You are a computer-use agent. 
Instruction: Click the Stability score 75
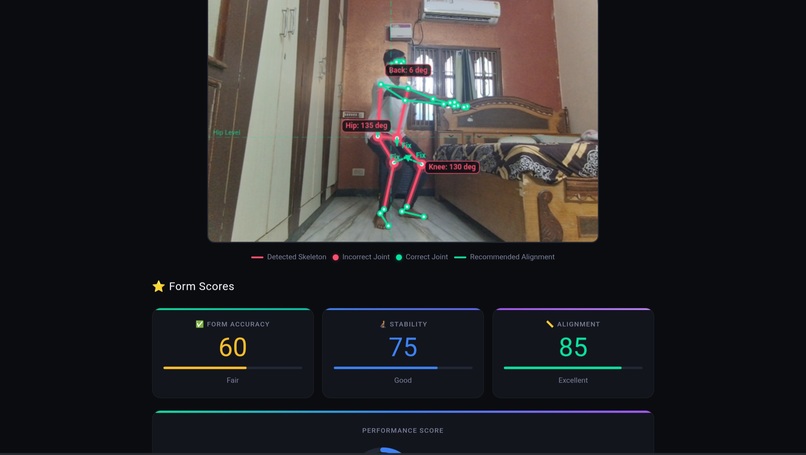(403, 347)
